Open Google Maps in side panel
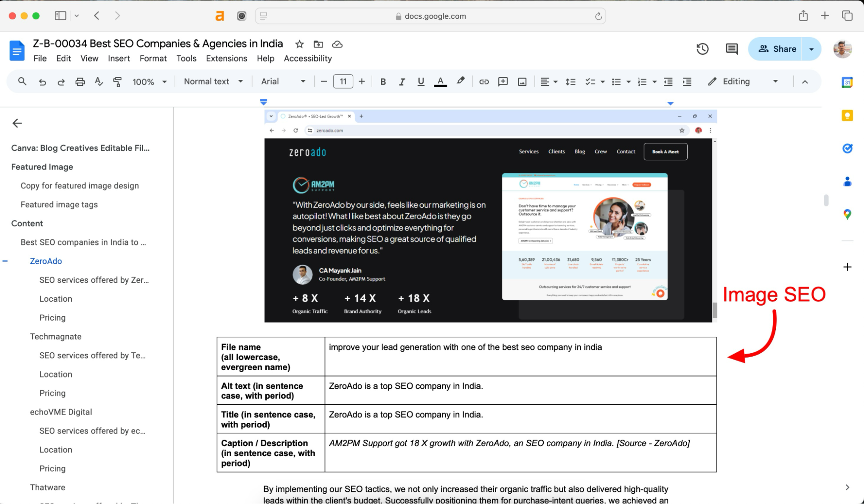This screenshot has width=864, height=504. 847,215
